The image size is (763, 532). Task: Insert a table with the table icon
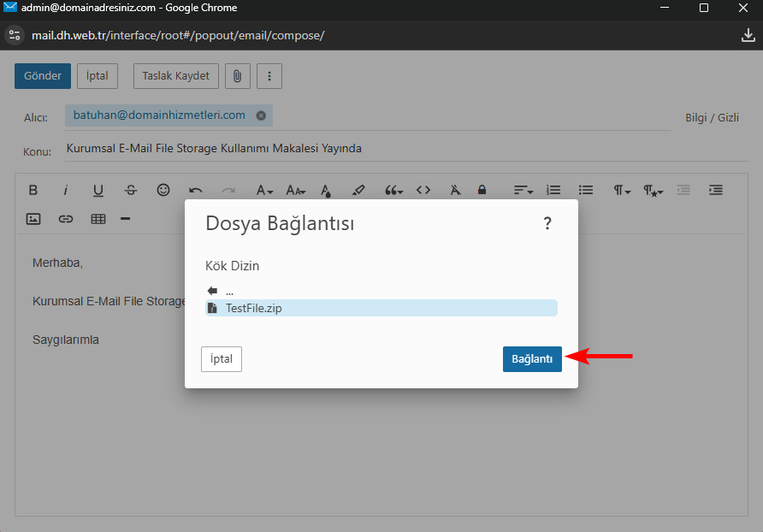(98, 219)
